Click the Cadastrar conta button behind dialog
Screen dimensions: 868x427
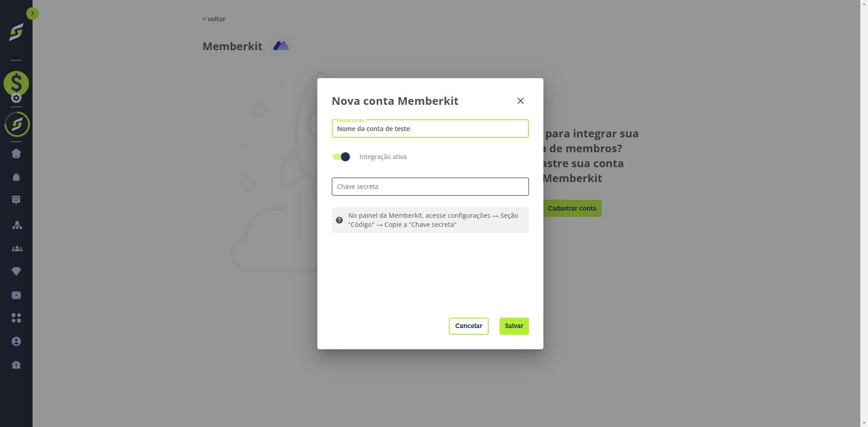coord(572,208)
